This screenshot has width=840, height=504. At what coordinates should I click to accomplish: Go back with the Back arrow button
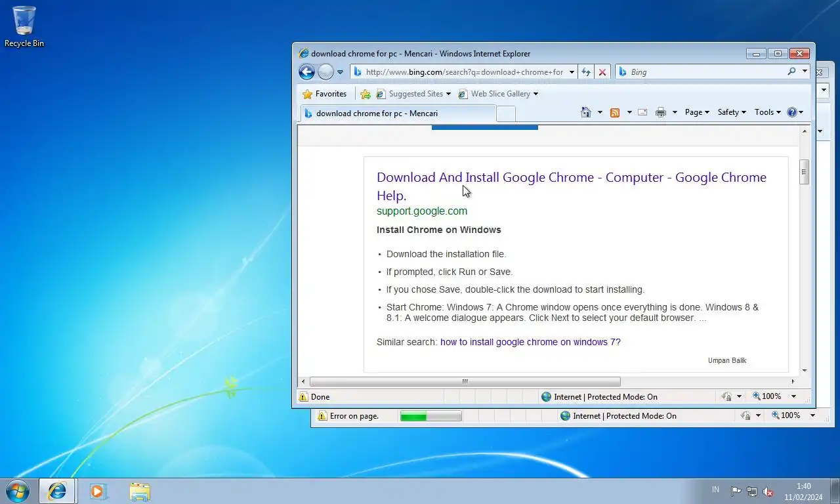pyautogui.click(x=306, y=72)
